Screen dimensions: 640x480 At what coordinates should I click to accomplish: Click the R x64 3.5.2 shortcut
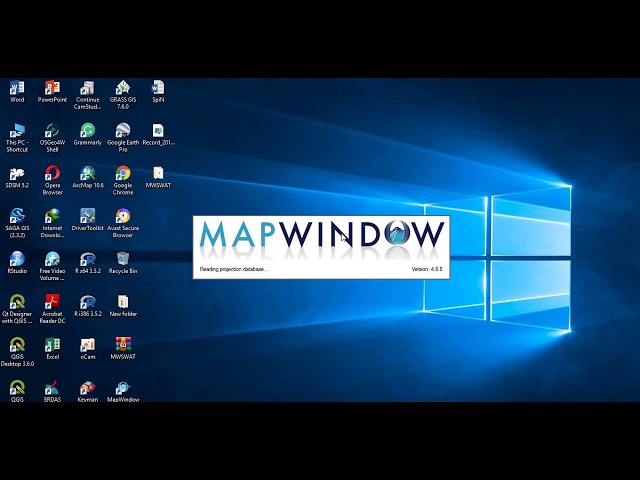point(87,263)
